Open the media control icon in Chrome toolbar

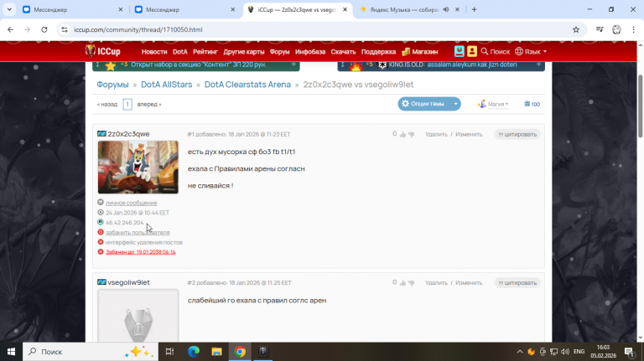pyautogui.click(x=600, y=29)
